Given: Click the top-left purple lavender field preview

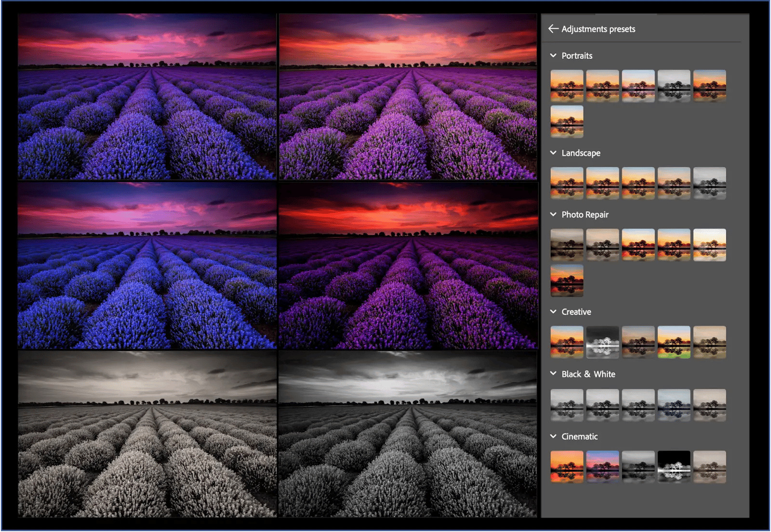Looking at the screenshot, I should (x=147, y=94).
